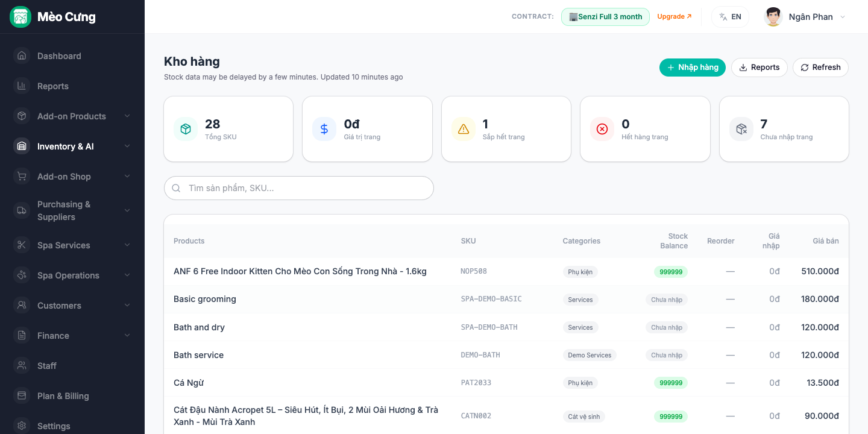Go to Staff in the sidebar
The image size is (868, 434).
click(72, 365)
